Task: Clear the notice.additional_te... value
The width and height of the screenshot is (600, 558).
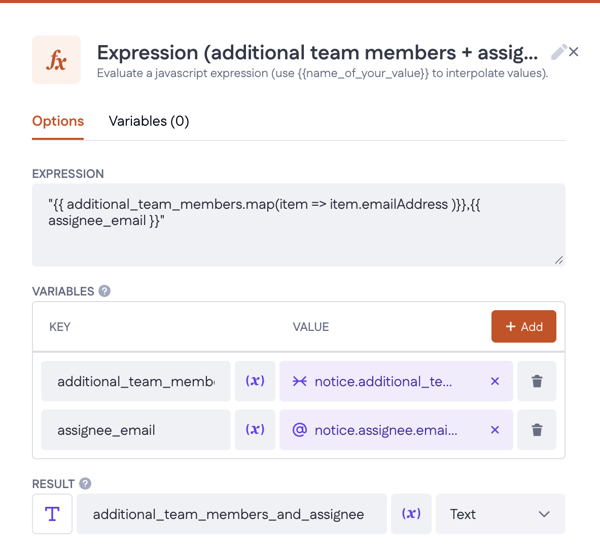Action: [495, 381]
